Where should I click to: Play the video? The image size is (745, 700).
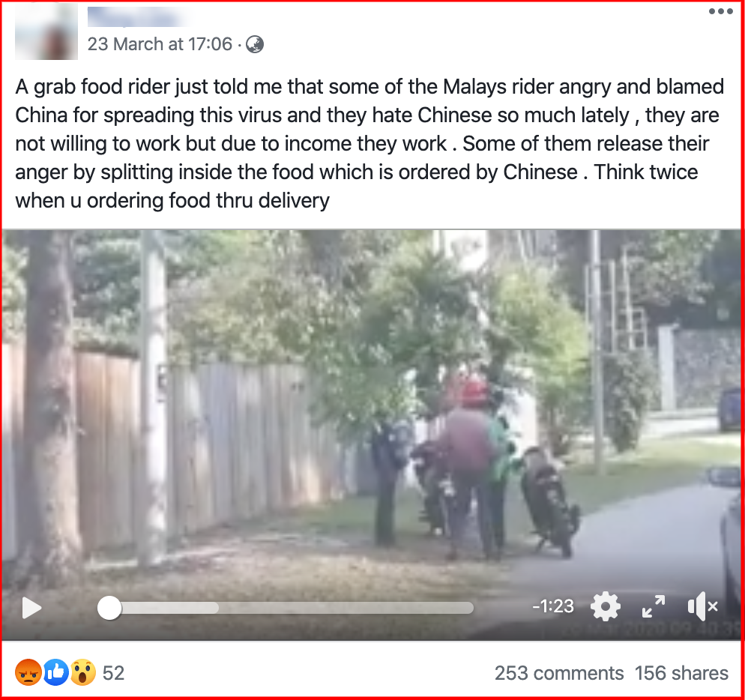click(x=31, y=608)
